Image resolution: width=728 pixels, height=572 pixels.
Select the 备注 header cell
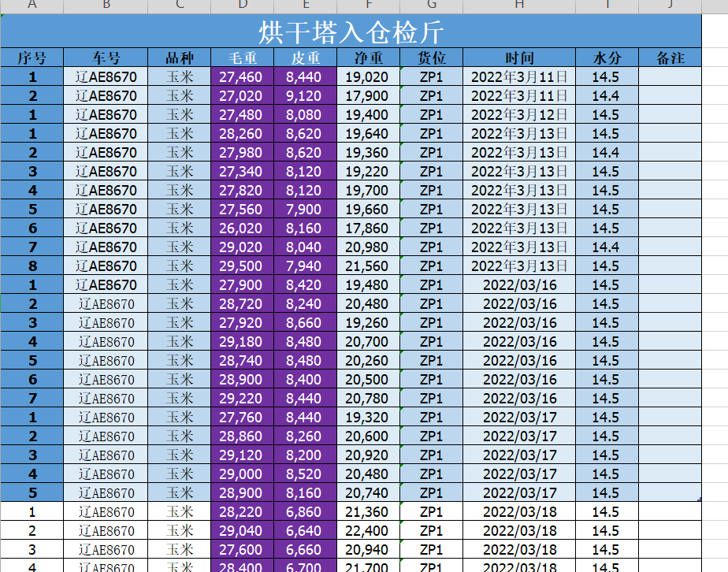(670, 58)
